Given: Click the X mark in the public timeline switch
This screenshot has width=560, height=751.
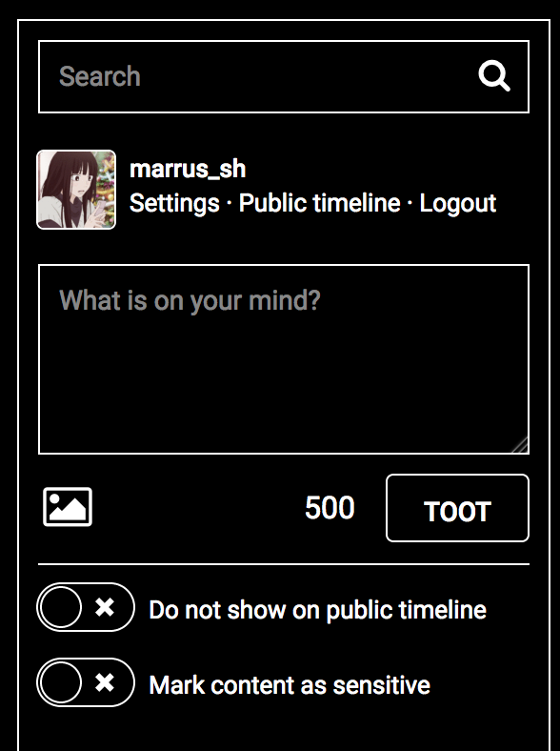Looking at the screenshot, I should 105,607.
